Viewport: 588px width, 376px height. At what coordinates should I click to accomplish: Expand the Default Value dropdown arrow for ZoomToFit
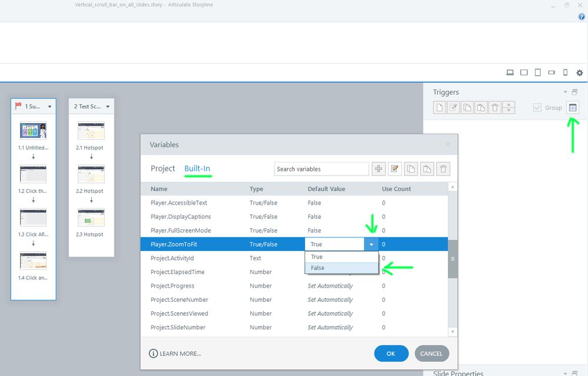click(371, 244)
